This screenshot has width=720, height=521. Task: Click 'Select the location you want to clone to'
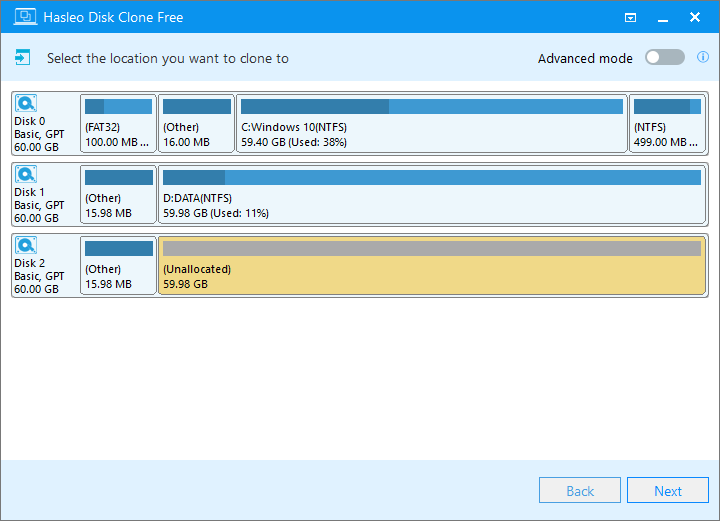[168, 59]
